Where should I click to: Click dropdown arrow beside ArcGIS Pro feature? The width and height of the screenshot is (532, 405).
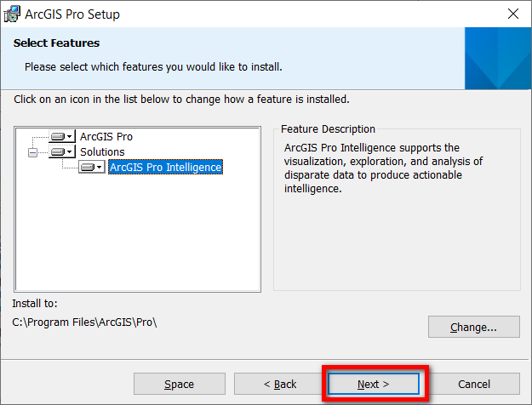click(x=69, y=137)
